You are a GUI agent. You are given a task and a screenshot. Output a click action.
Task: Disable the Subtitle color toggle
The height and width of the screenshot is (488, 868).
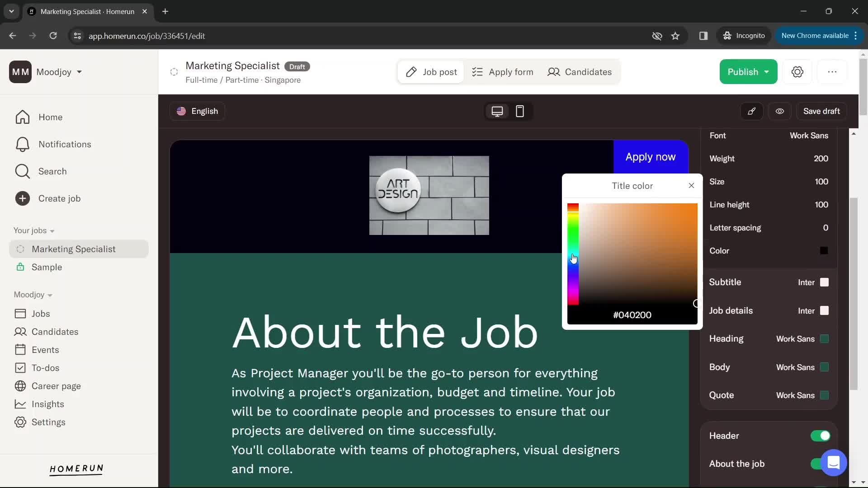(x=825, y=282)
